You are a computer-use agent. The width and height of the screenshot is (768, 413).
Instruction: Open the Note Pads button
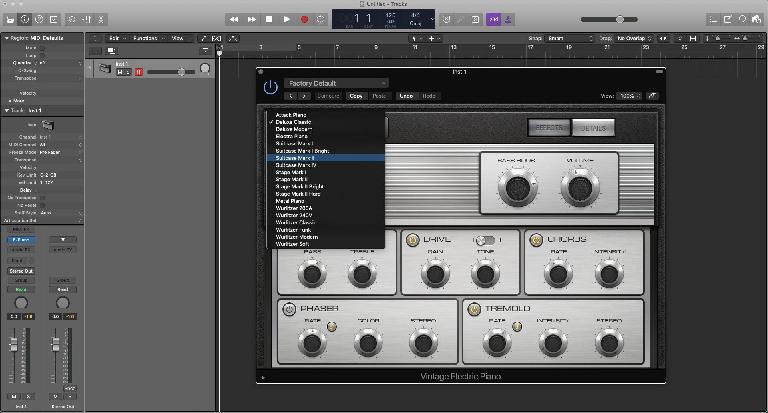(728, 20)
